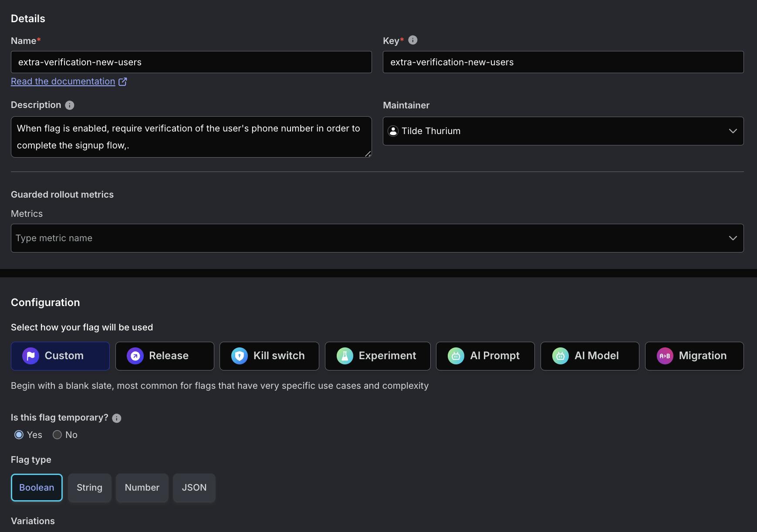Click the Maintainer user avatar icon
The width and height of the screenshot is (757, 532).
(393, 131)
